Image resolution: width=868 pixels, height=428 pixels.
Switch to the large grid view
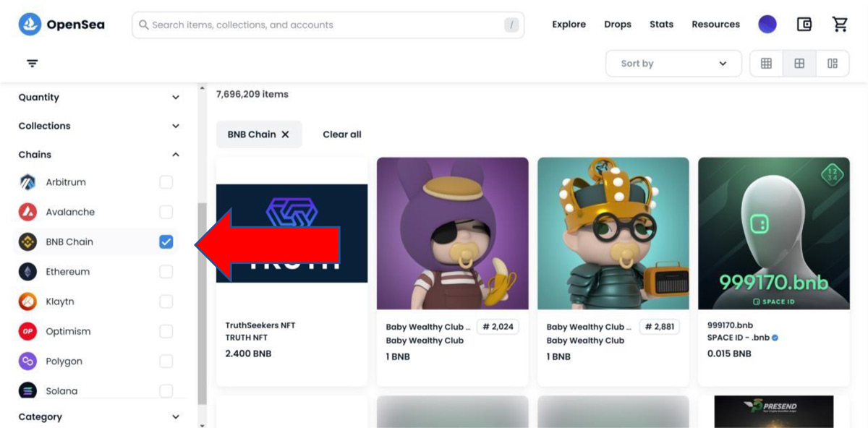click(799, 64)
